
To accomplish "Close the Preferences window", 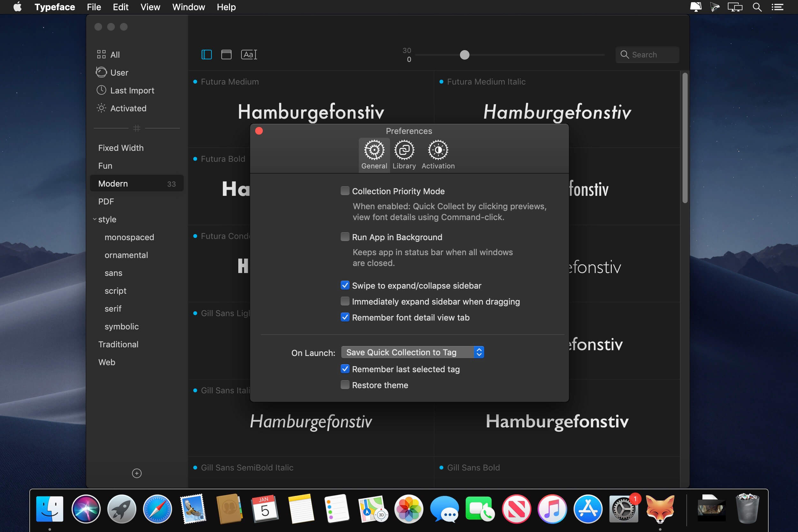I will pyautogui.click(x=259, y=131).
